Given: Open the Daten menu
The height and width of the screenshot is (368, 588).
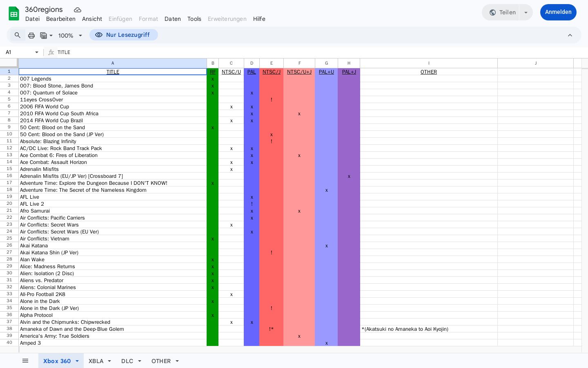Looking at the screenshot, I should click(x=173, y=19).
